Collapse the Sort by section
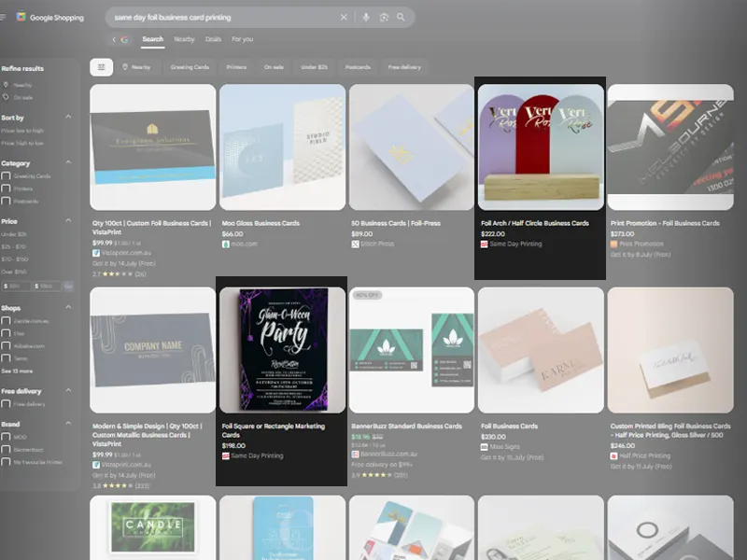Viewport: 747px width, 560px height. (x=68, y=117)
